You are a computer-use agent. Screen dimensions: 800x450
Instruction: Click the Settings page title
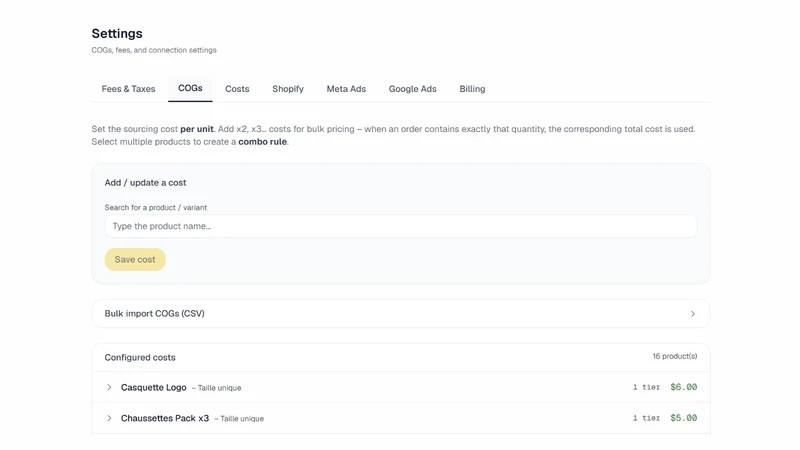click(117, 33)
